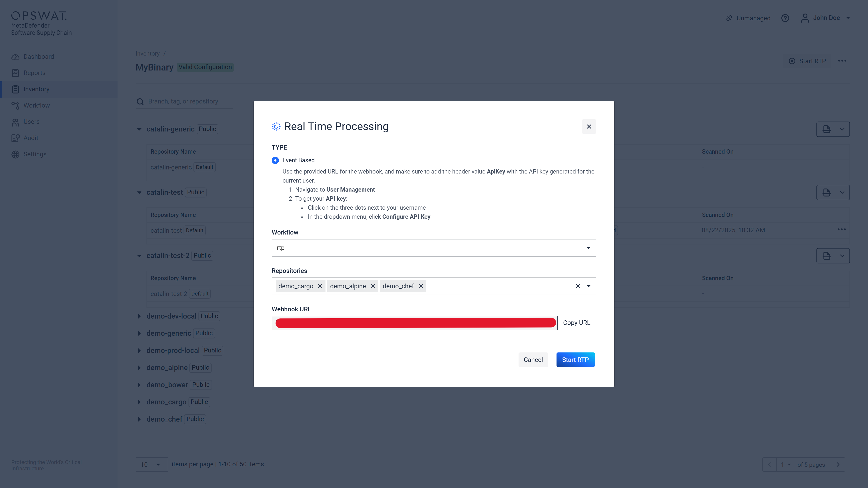Open the page number selector
Viewport: 868px width, 488px height.
coord(785,465)
